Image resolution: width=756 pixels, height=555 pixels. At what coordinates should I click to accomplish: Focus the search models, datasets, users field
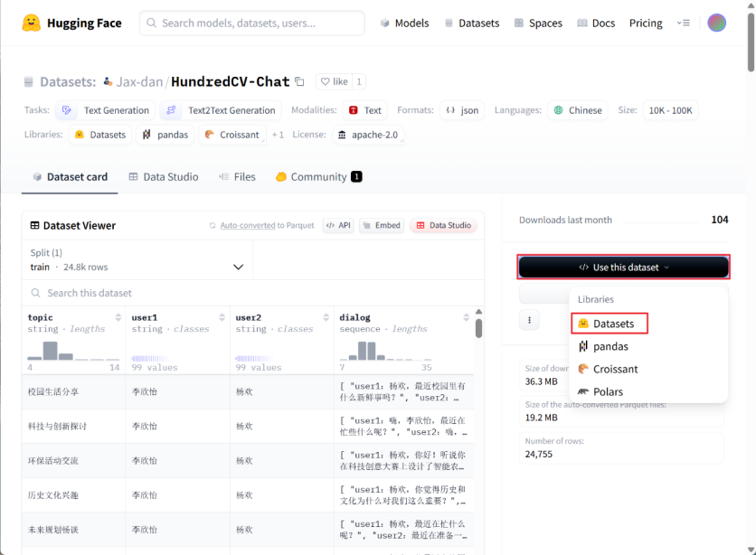click(252, 24)
